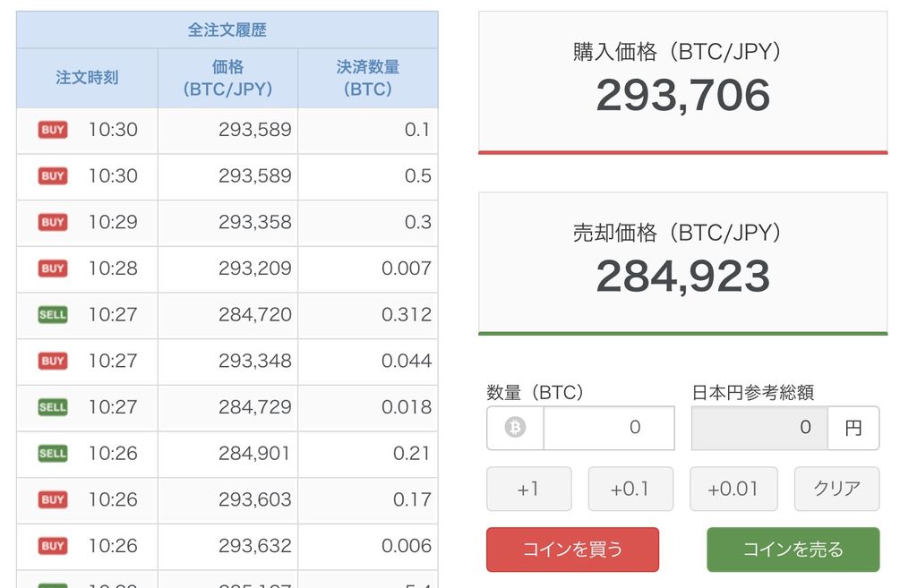Add +0.1 BTC to quantity
This screenshot has width=917, height=588.
pyautogui.click(x=630, y=489)
